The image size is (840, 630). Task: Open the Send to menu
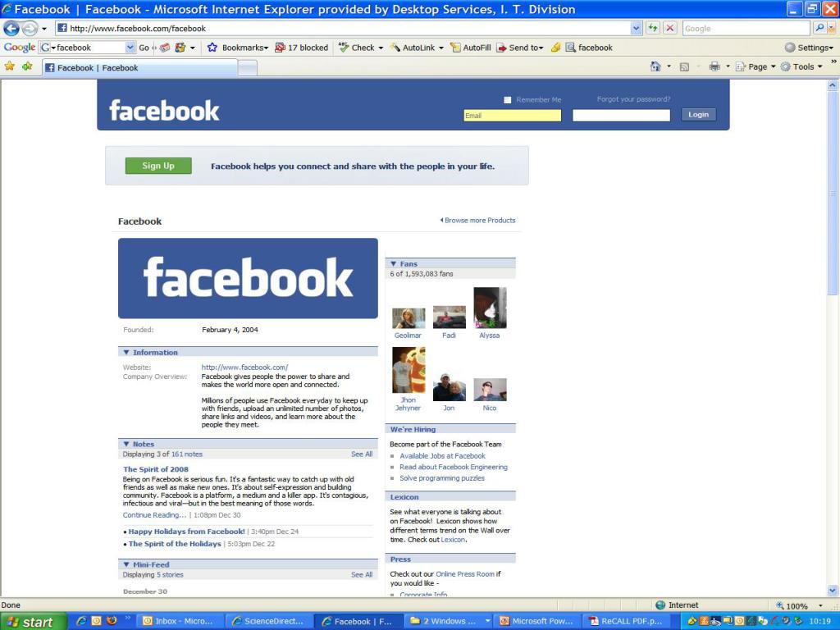519,48
